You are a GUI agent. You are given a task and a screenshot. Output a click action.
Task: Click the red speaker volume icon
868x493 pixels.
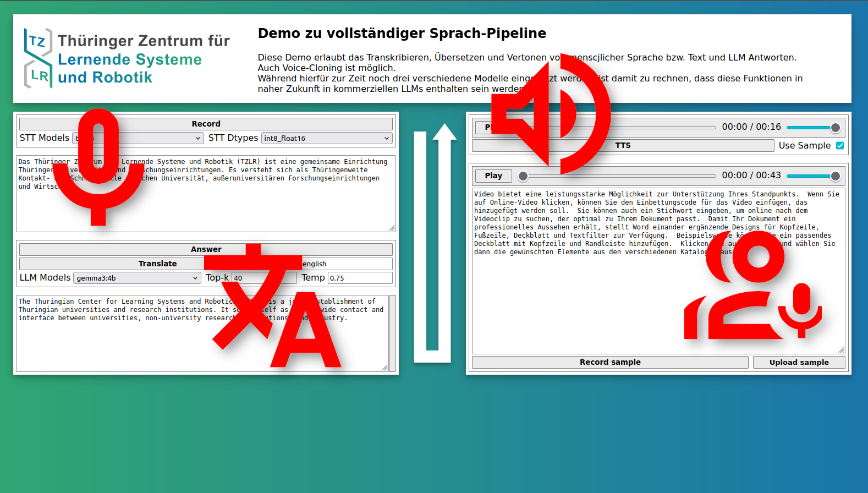pos(550,114)
